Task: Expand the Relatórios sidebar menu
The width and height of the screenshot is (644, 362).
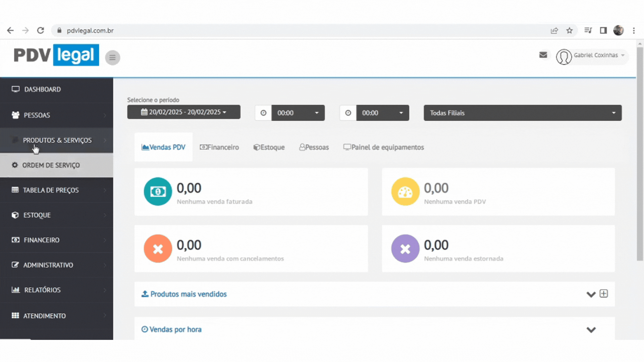Action: point(43,290)
